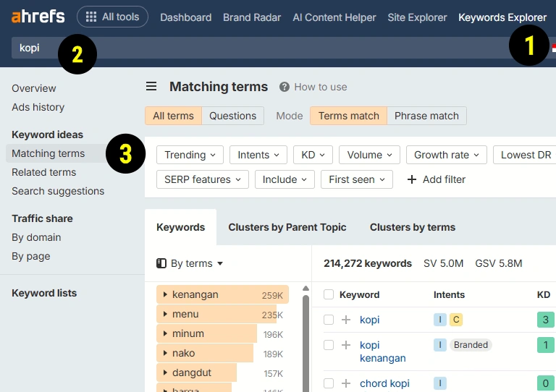Switch to Clusters by Parent Topic tab

pyautogui.click(x=287, y=227)
